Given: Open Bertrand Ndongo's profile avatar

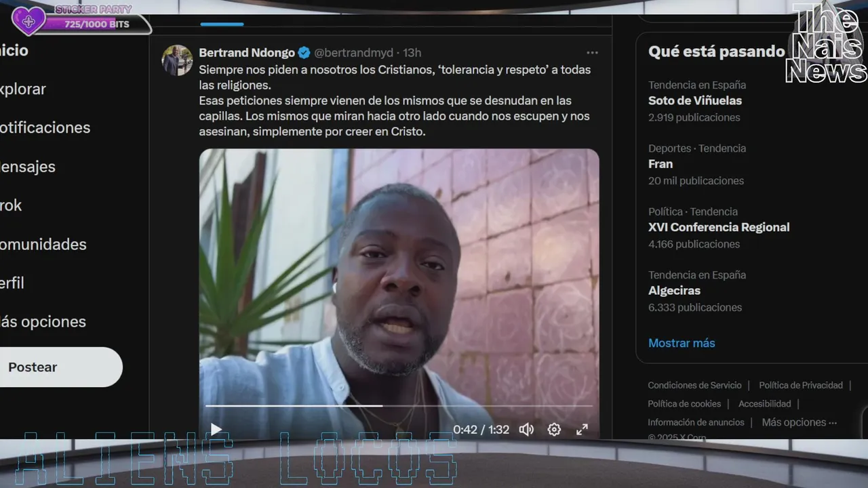Looking at the screenshot, I should 177,60.
